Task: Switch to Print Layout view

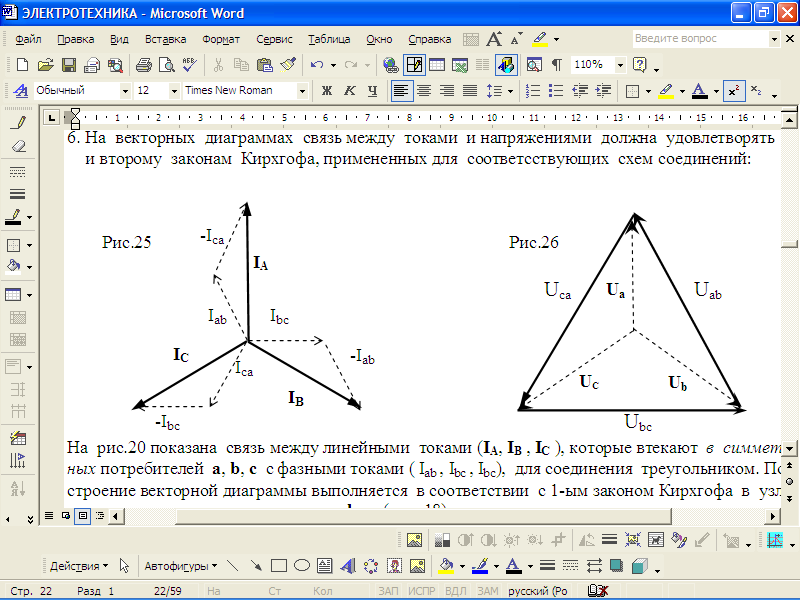Action: [82, 516]
